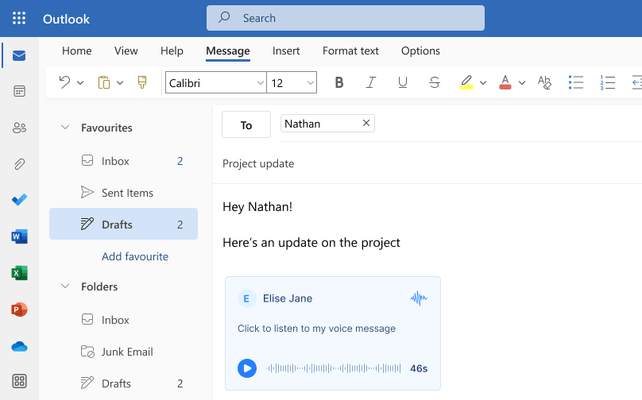Switch to the View tab
642x400 pixels.
point(126,51)
